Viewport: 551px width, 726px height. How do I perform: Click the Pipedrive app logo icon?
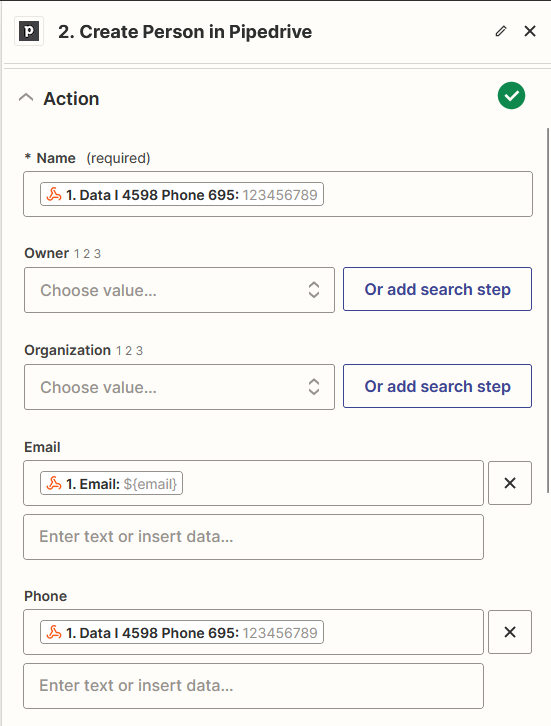tap(29, 31)
